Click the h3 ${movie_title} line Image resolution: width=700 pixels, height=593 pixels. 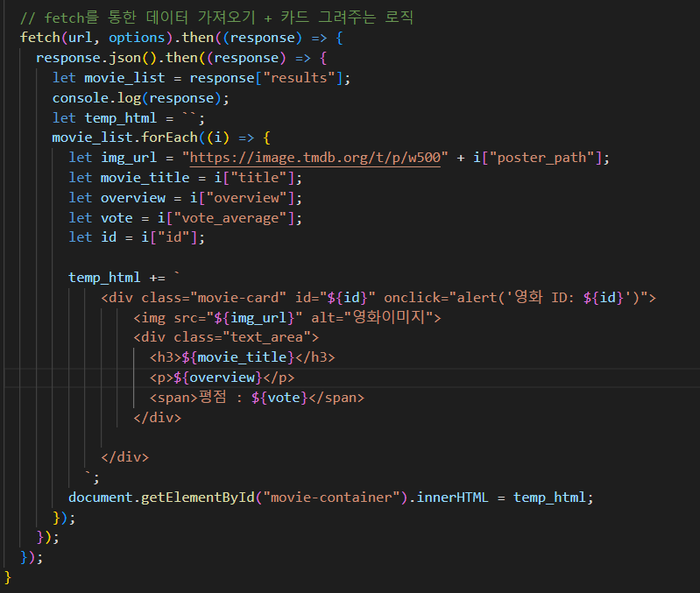pyautogui.click(x=243, y=357)
